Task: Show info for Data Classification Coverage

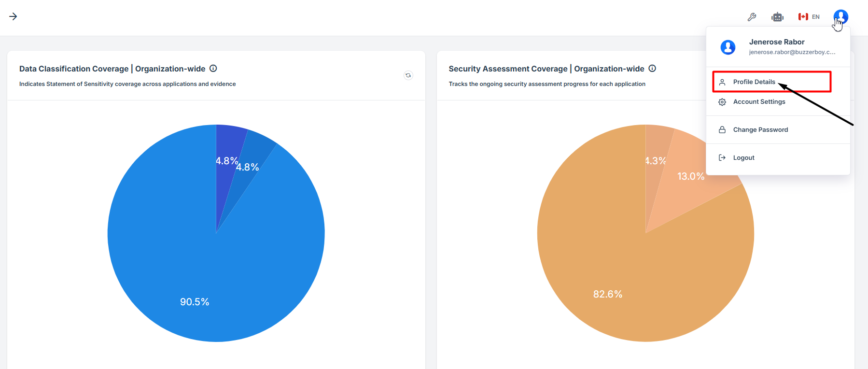Action: [x=213, y=69]
